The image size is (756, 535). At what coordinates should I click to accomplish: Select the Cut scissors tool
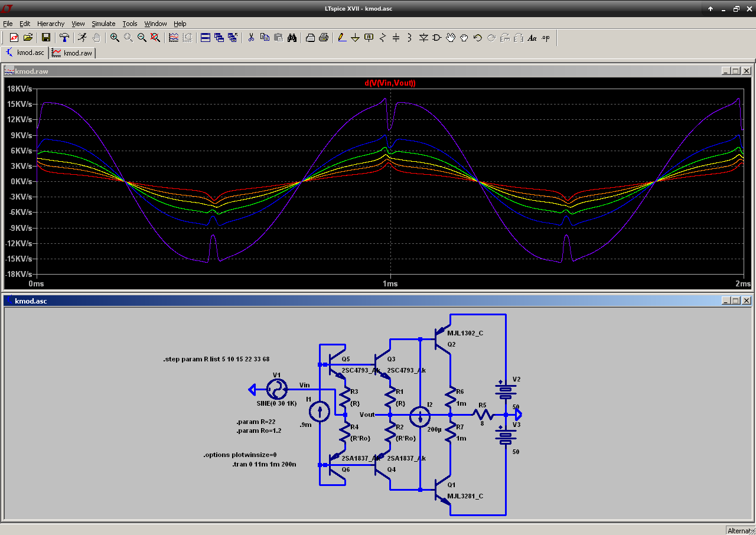point(251,38)
